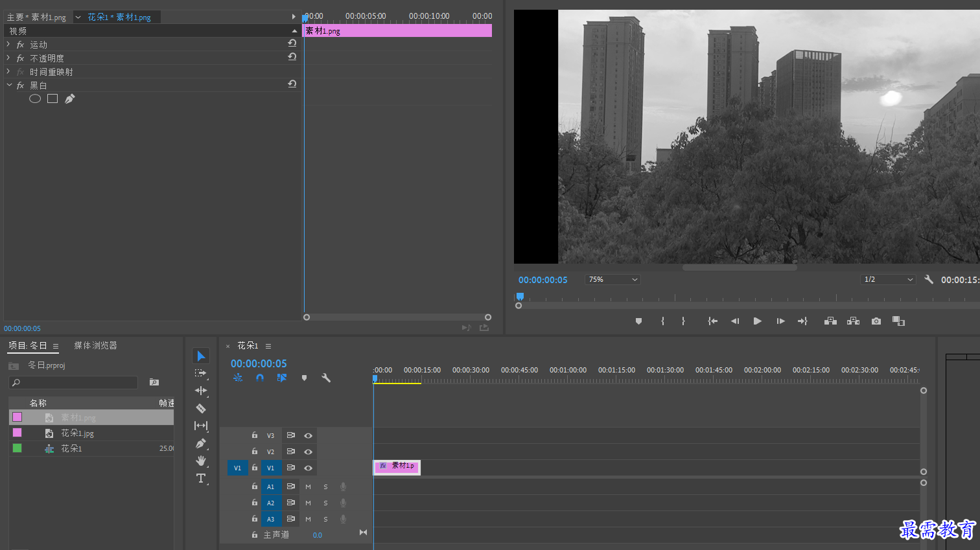Switch to 项目: 冬日 tab

(x=28, y=345)
